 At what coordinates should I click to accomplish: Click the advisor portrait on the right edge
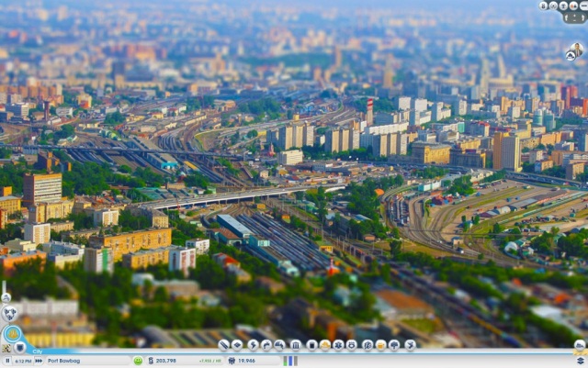coord(578,50)
